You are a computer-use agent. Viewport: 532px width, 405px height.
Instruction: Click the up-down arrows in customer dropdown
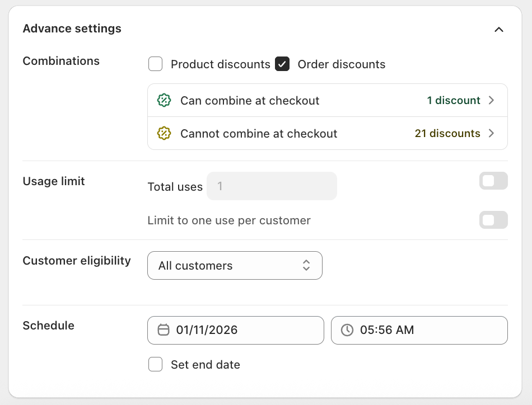point(306,265)
